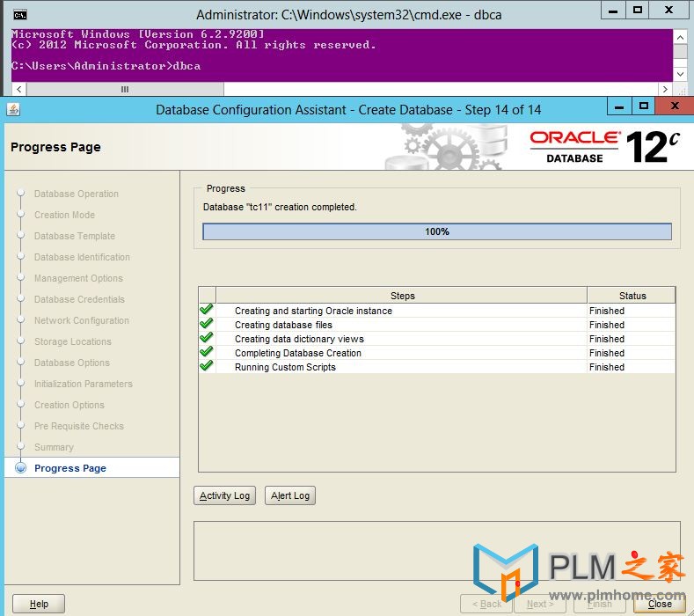Select Database Operation step in sidebar

click(x=77, y=194)
